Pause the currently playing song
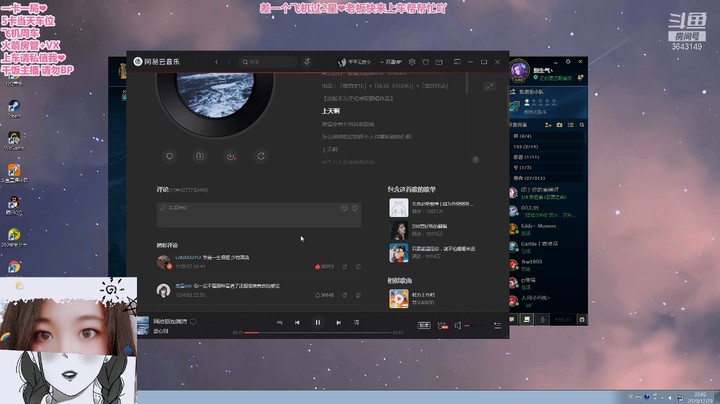The height and width of the screenshot is (404, 720). pos(317,322)
